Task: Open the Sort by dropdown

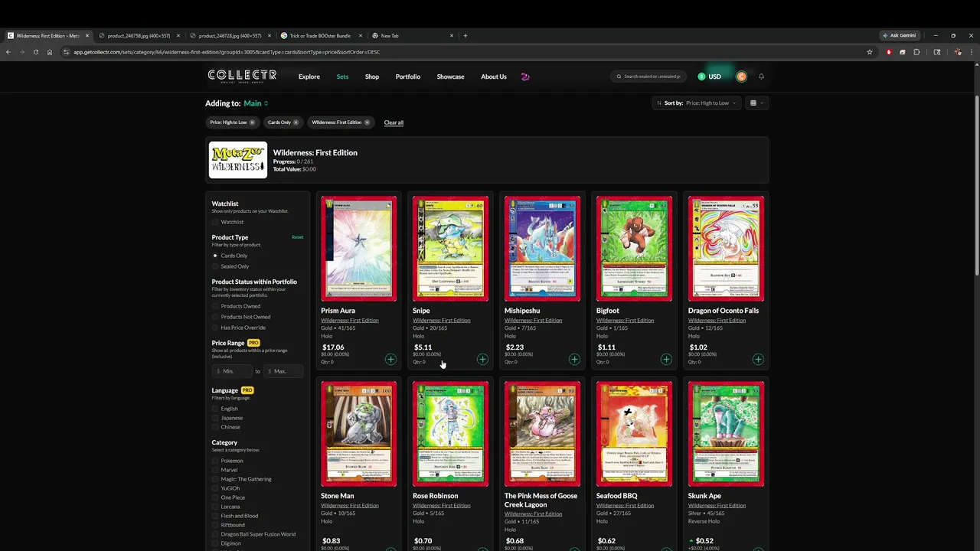Action: (x=697, y=103)
